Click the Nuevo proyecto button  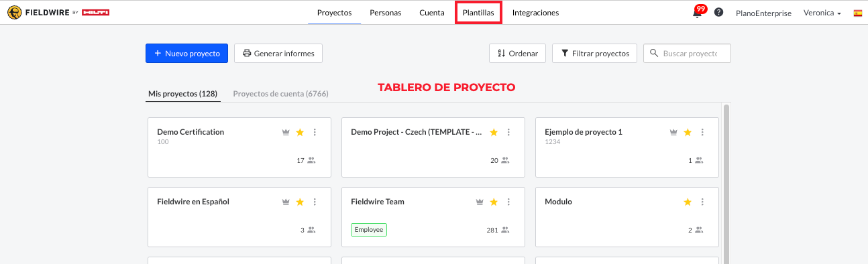click(186, 54)
